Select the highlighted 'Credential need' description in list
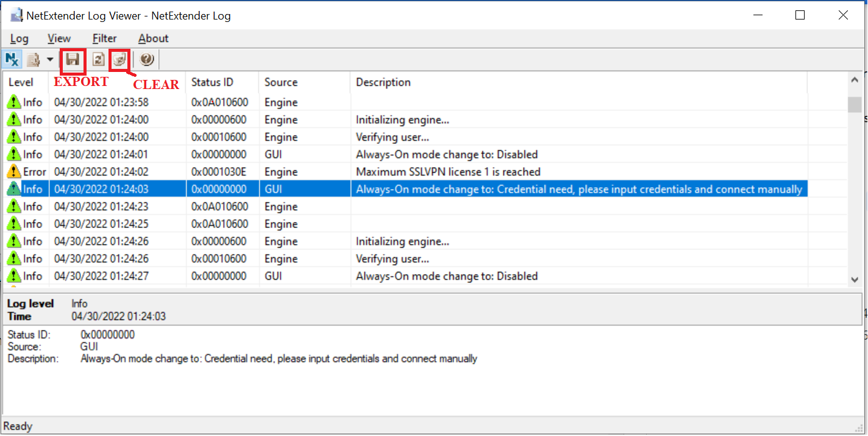868x436 pixels. tap(579, 189)
